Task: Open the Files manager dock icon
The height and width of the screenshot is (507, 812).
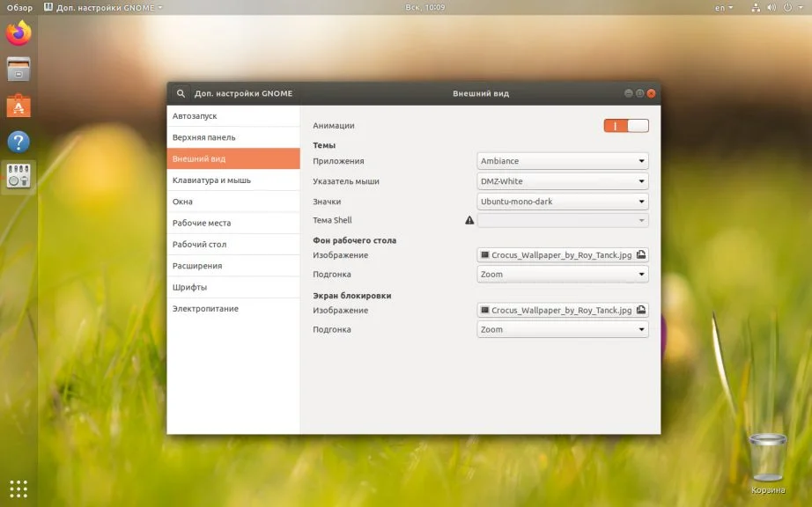Action: (18, 70)
